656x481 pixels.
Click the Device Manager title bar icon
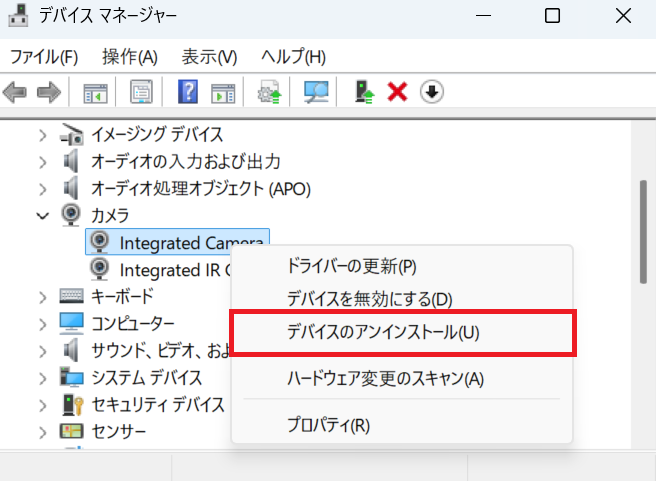click(x=18, y=15)
